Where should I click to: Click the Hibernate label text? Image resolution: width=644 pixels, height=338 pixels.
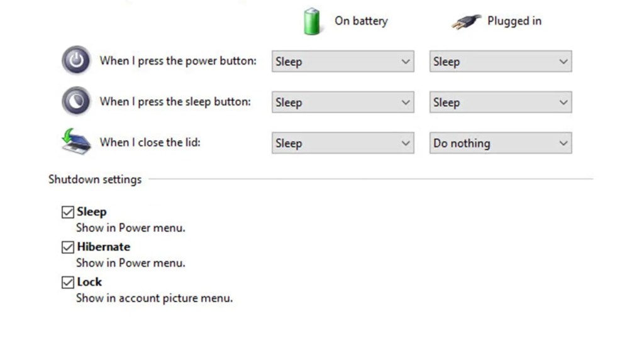104,247
